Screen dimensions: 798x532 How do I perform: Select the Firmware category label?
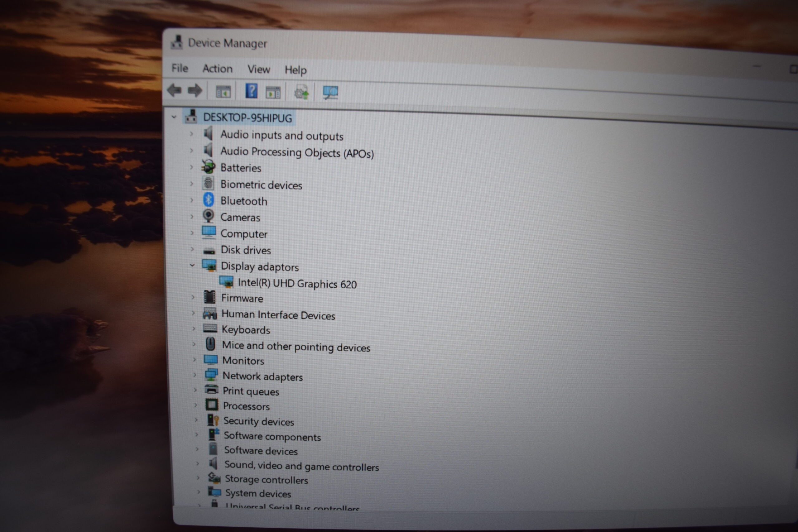click(x=242, y=298)
